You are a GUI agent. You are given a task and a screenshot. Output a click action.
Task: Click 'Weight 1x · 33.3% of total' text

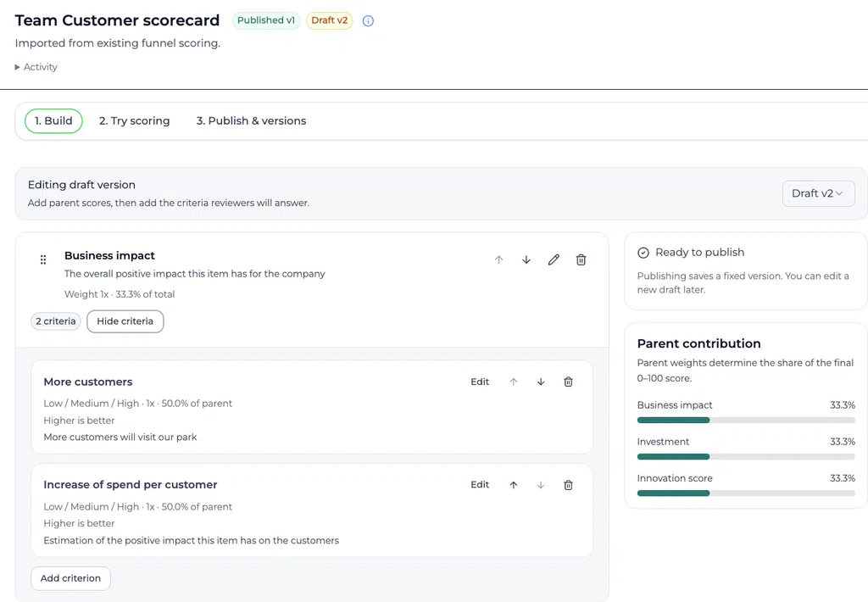120,294
